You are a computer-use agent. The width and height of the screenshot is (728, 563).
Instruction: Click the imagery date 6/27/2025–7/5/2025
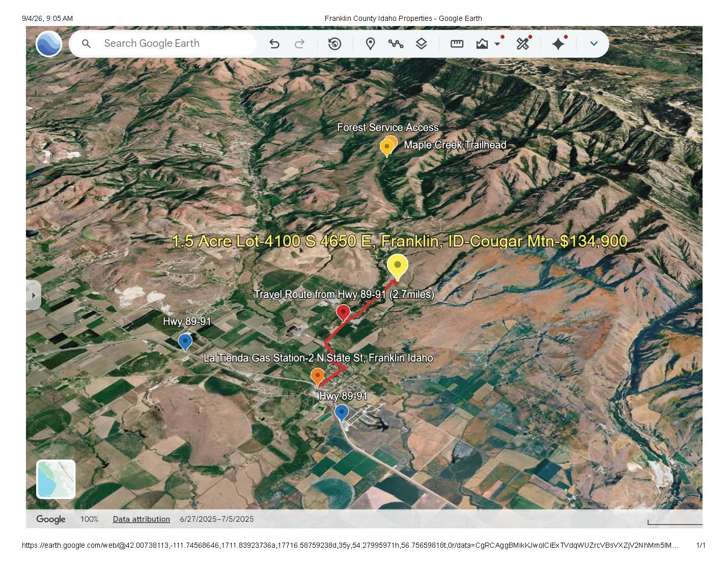tap(217, 519)
